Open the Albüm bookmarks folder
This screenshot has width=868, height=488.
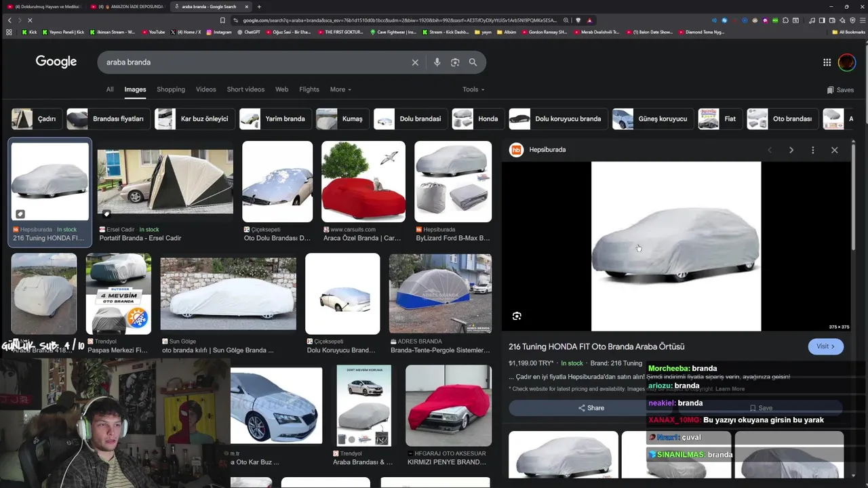tap(506, 32)
